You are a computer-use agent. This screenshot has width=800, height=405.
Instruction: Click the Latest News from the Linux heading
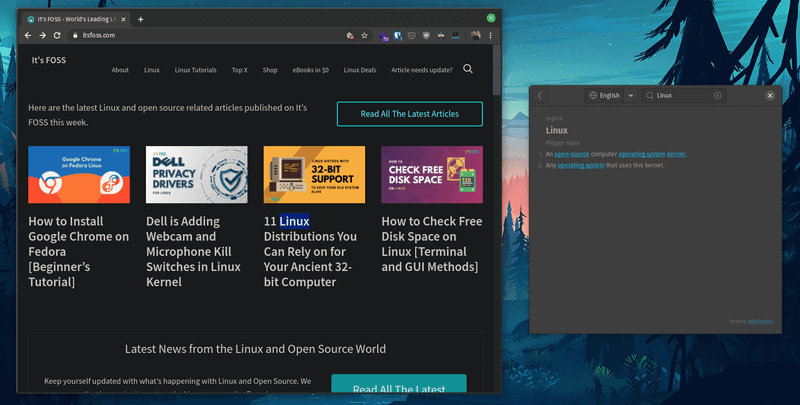[255, 349]
